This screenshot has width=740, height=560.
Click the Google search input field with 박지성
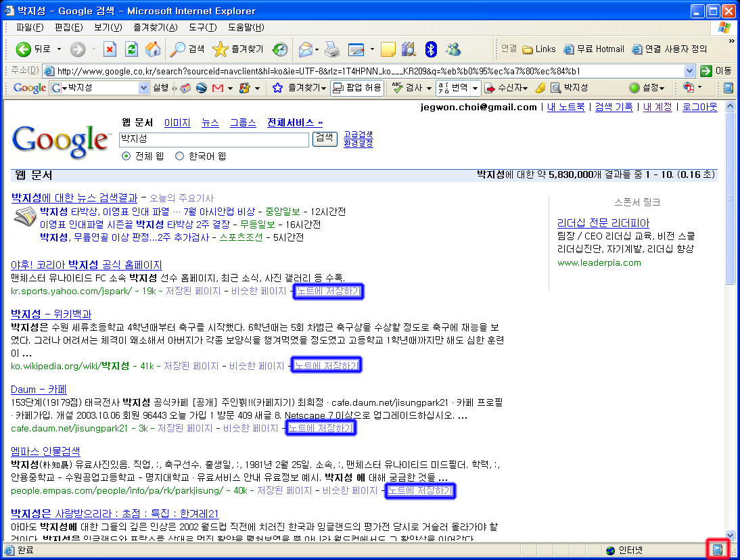click(x=214, y=139)
